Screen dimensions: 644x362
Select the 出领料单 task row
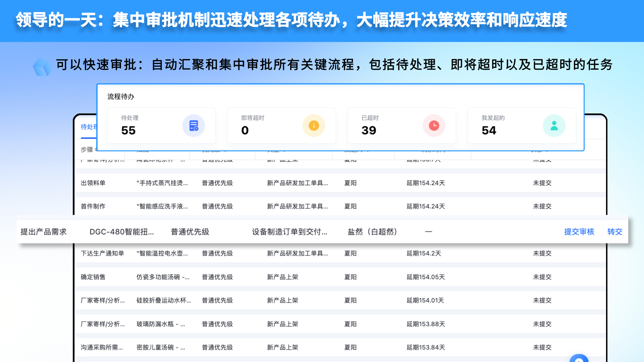[x=340, y=183]
